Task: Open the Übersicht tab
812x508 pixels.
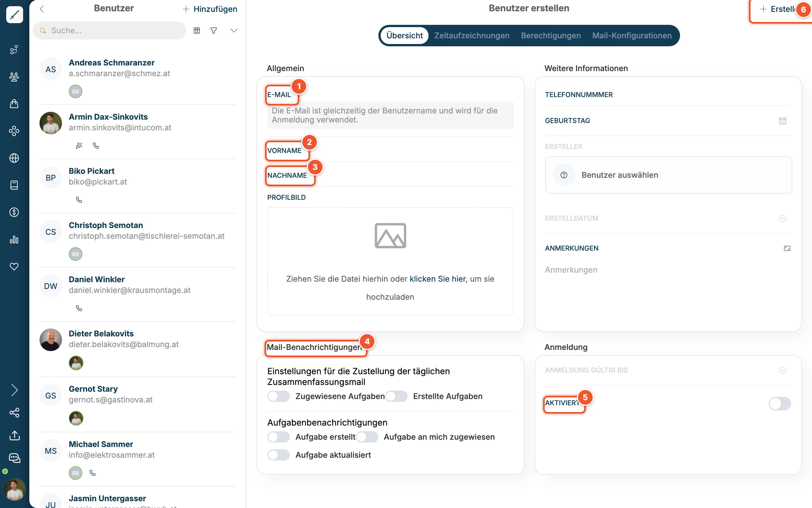Action: (405, 36)
